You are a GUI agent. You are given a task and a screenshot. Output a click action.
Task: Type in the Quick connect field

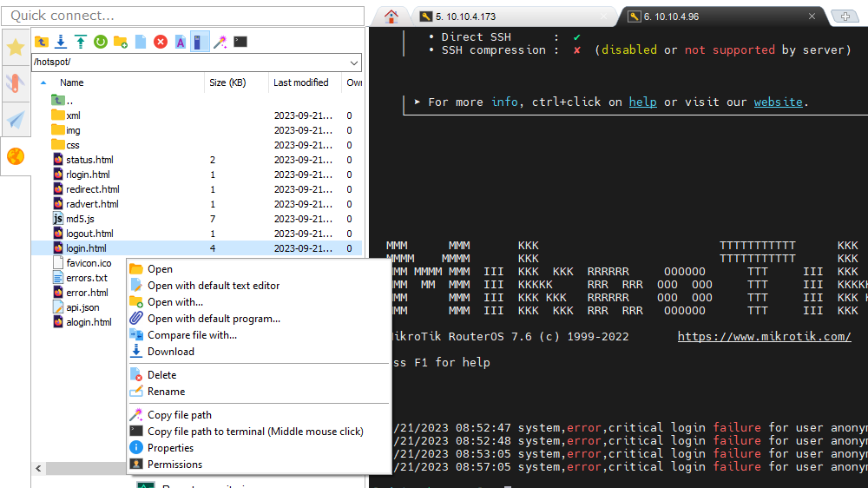pyautogui.click(x=182, y=16)
